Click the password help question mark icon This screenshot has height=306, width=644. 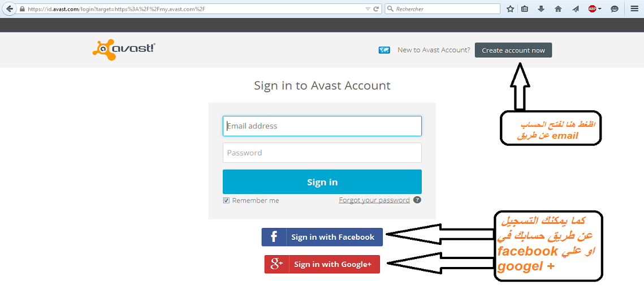coord(417,200)
